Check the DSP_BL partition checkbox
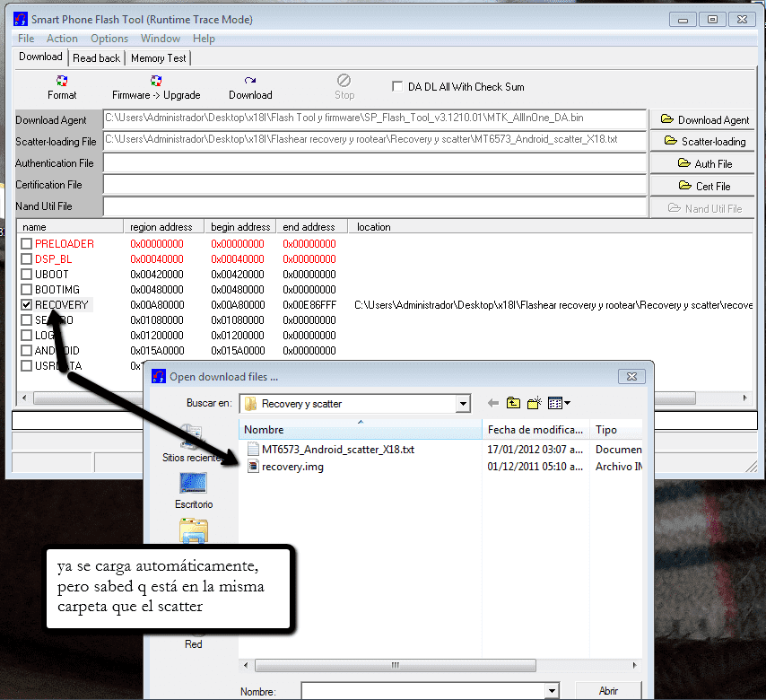This screenshot has width=766, height=700. click(x=27, y=259)
